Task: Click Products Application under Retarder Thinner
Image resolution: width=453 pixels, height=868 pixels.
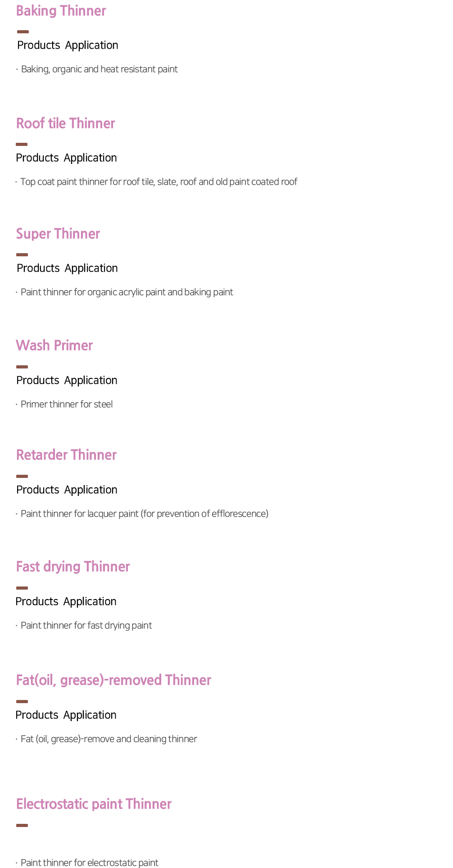Action: point(67,490)
